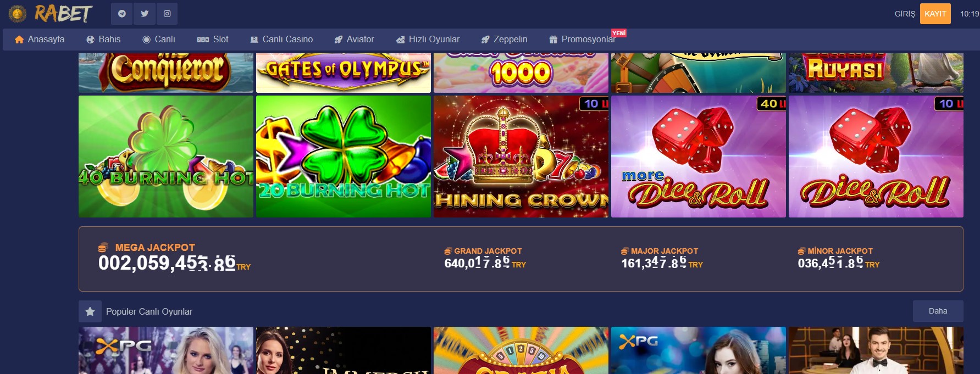The width and height of the screenshot is (980, 374).
Task: Go to the Bahis menu item
Action: (x=103, y=40)
